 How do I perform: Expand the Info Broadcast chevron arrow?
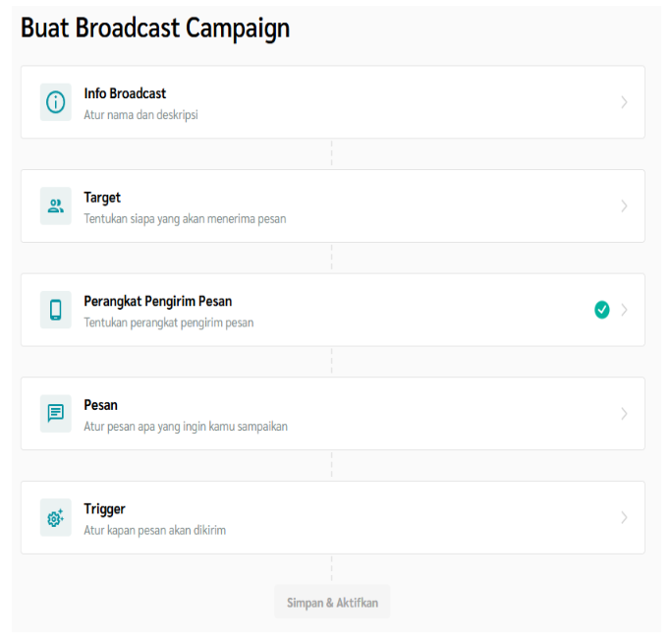(624, 102)
